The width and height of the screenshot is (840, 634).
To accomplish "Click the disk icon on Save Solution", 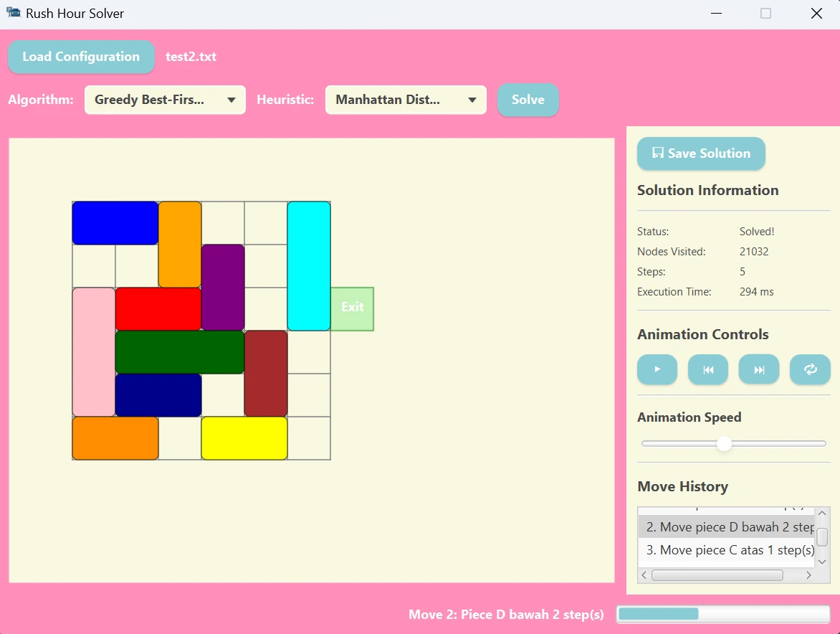I will coord(657,153).
